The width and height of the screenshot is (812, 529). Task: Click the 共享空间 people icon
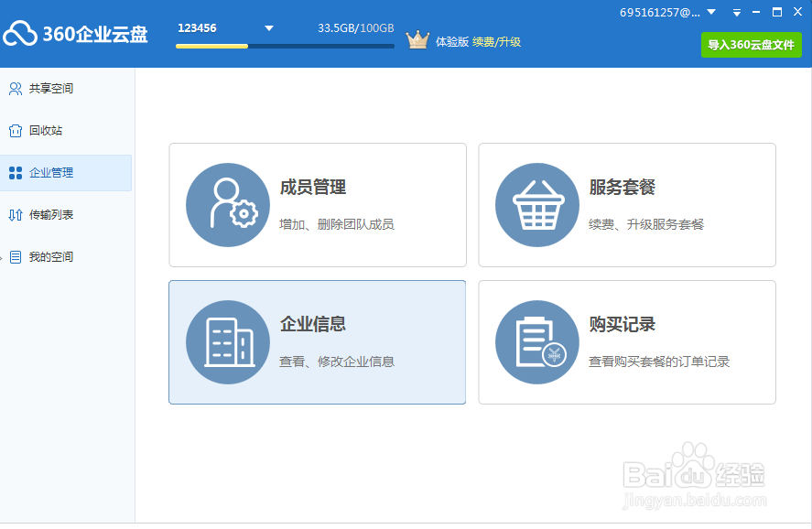[16, 89]
